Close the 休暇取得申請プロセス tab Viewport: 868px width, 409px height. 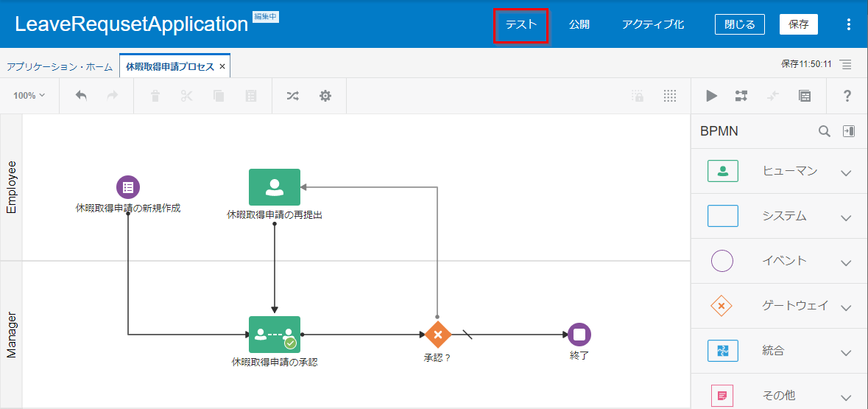pyautogui.click(x=222, y=66)
